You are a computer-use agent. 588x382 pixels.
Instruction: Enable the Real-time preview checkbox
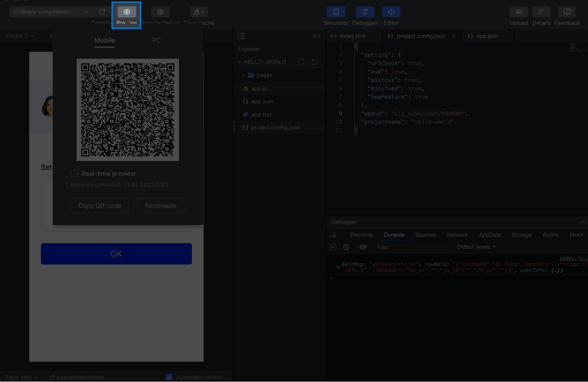(74, 174)
